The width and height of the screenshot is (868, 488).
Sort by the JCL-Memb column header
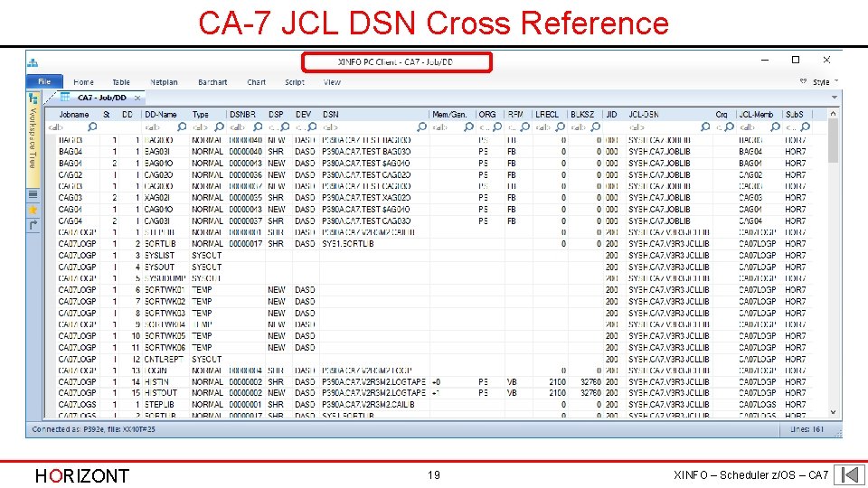tap(756, 115)
